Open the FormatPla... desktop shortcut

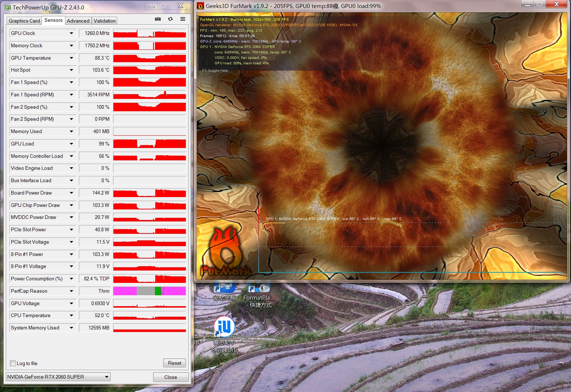pos(259,296)
